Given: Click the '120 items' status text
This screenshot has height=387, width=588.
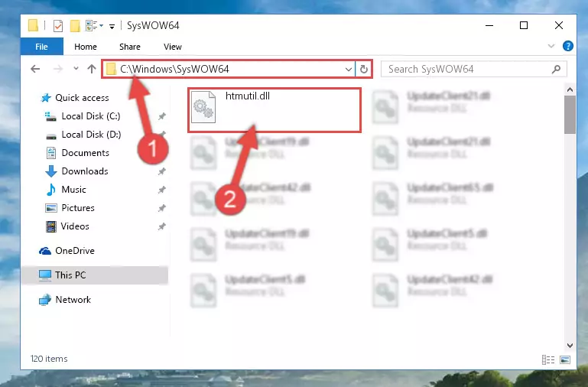Looking at the screenshot, I should tap(49, 359).
